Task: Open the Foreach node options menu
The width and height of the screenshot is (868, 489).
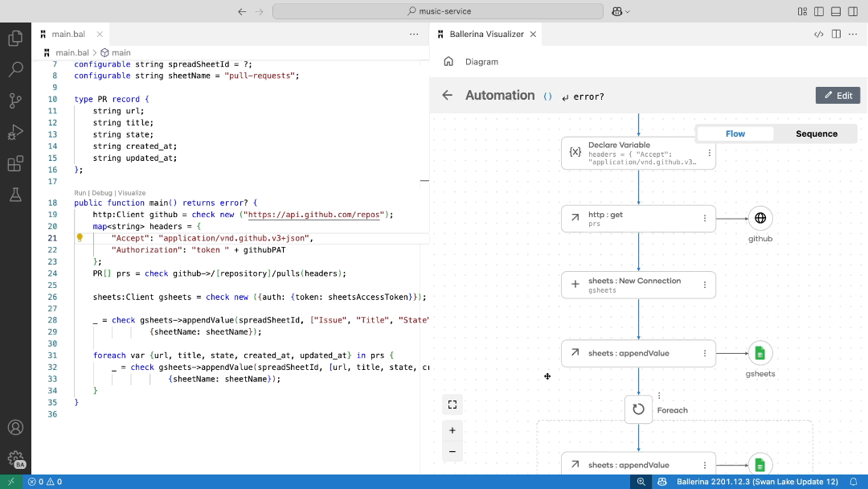Action: tap(659, 396)
